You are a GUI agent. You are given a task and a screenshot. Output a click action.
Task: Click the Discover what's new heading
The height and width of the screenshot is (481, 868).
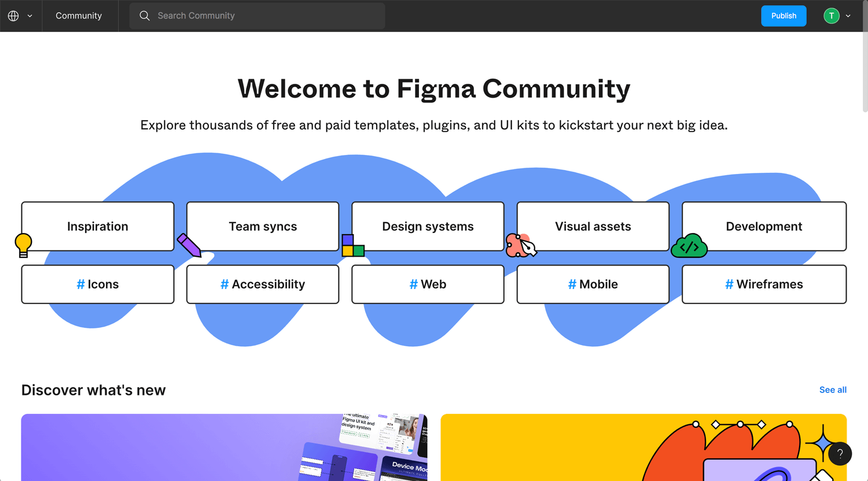point(94,390)
